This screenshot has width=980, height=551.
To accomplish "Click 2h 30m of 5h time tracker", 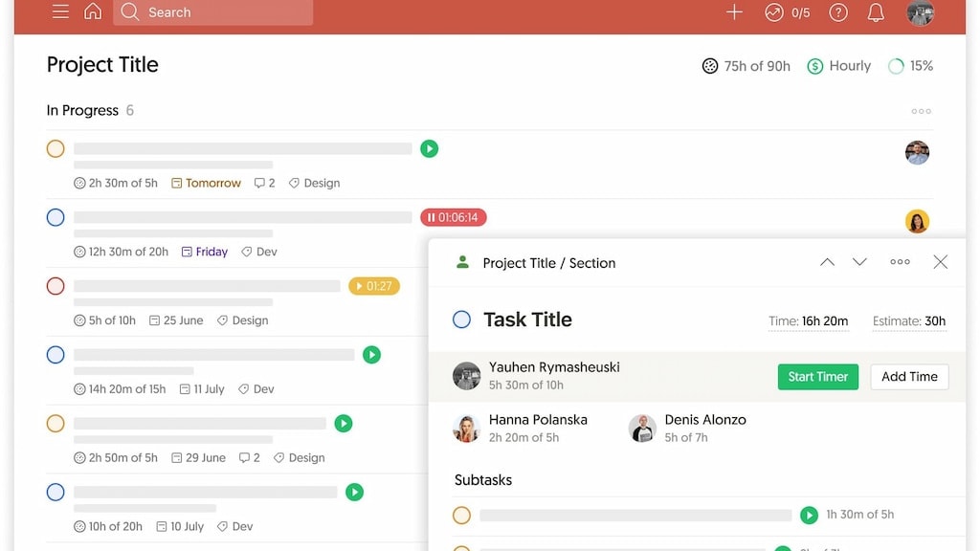I will [116, 183].
